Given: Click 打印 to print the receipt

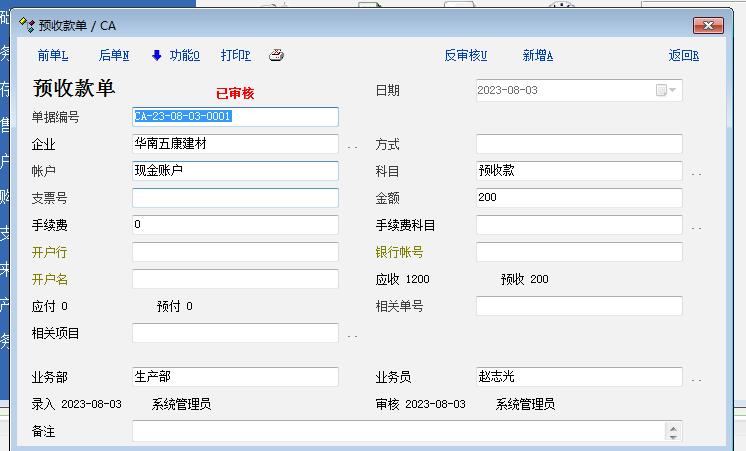Looking at the screenshot, I should pyautogui.click(x=235, y=55).
